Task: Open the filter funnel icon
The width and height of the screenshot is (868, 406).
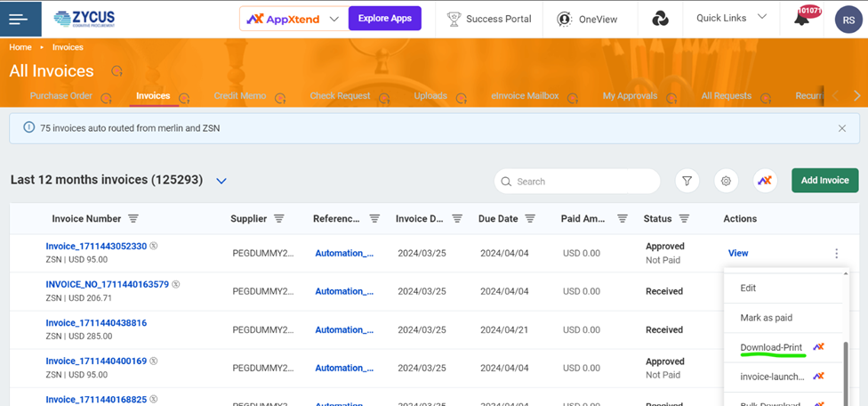Action: 687,181
